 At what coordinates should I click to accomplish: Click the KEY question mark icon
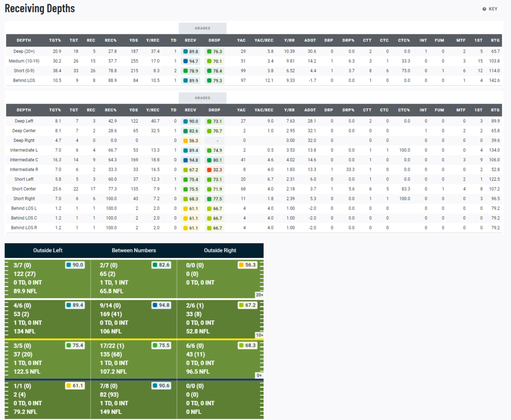(484, 9)
